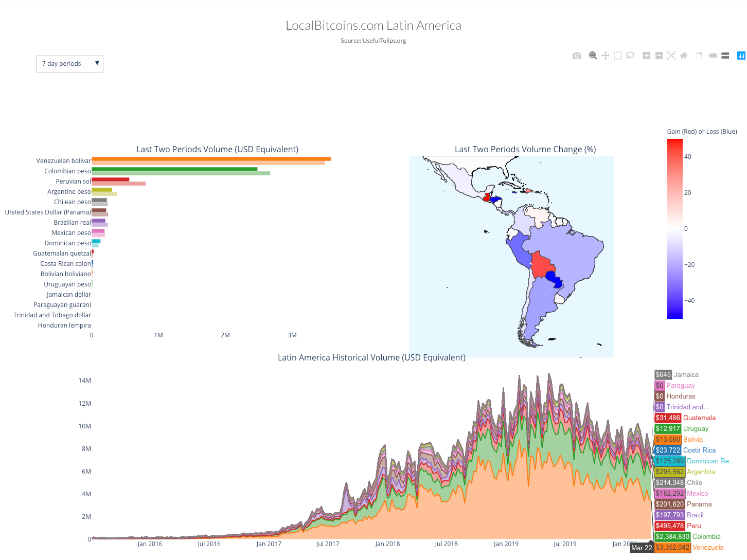Click the Colombian peso green bar

click(174, 169)
